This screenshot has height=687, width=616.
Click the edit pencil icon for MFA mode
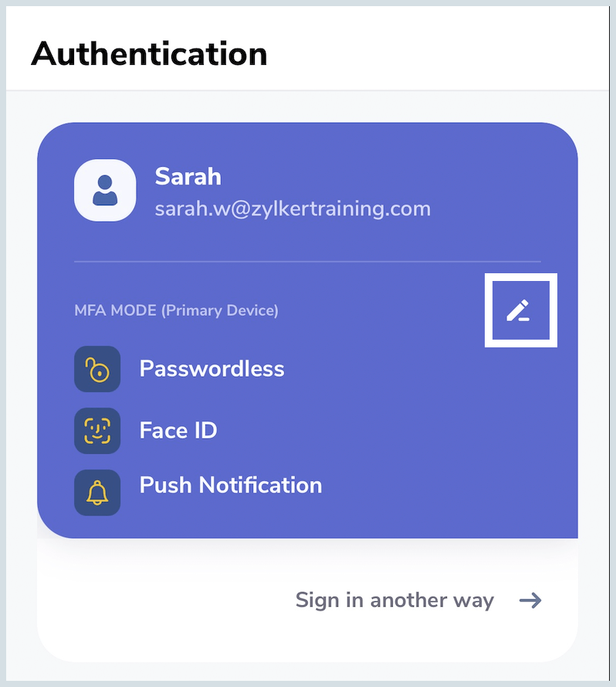520,310
